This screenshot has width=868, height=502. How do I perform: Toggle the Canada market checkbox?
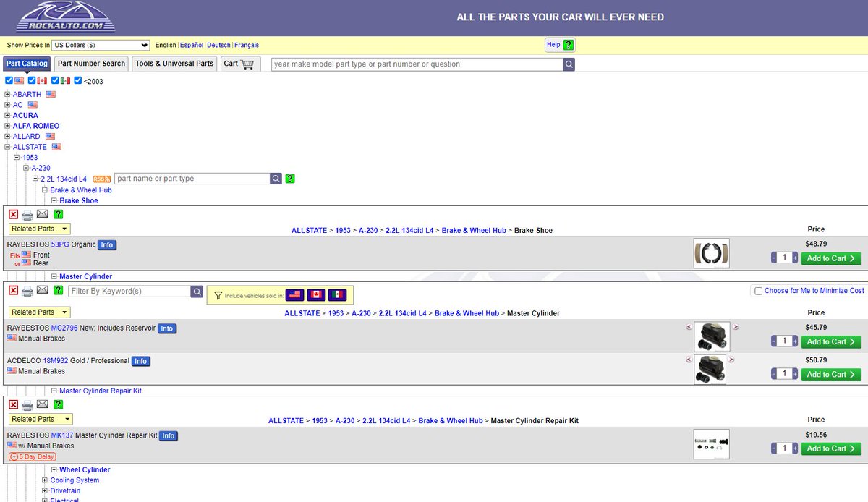[32, 80]
